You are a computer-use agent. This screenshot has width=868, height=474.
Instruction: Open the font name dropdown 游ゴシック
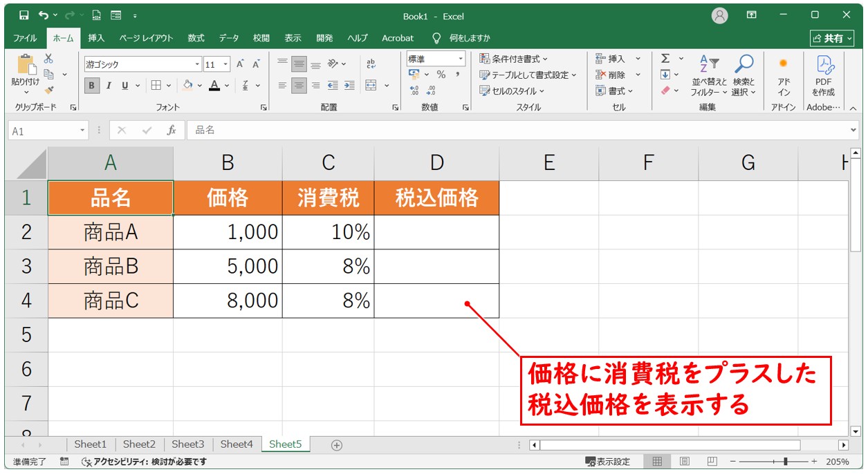tap(197, 64)
